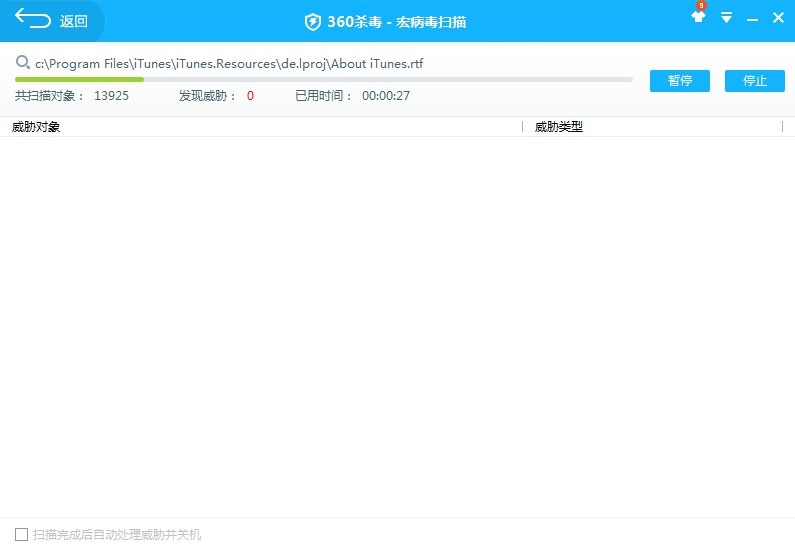This screenshot has width=795, height=546.
Task: Minimize the 360杀毒 window
Action: pos(752,20)
